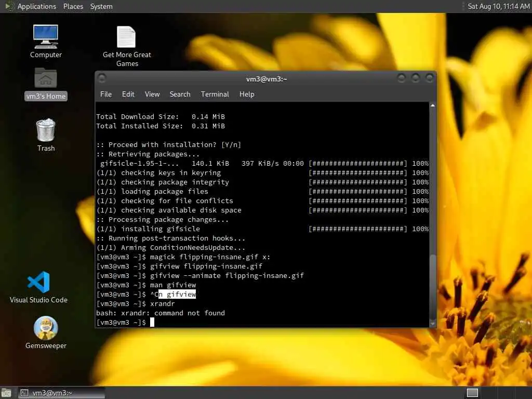This screenshot has width=532, height=399.
Task: Click the 'Total Download Size: 0.14 MiB' line
Action: (x=161, y=117)
